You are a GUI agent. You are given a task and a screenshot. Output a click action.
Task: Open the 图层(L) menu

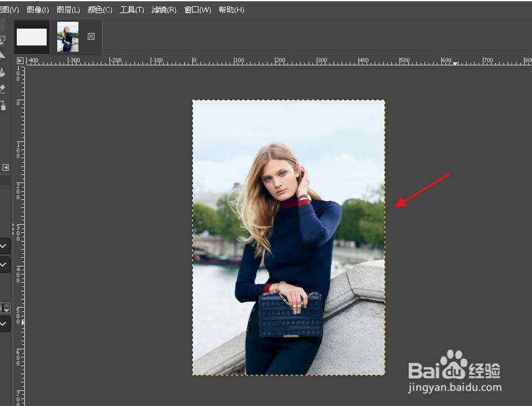pos(68,10)
